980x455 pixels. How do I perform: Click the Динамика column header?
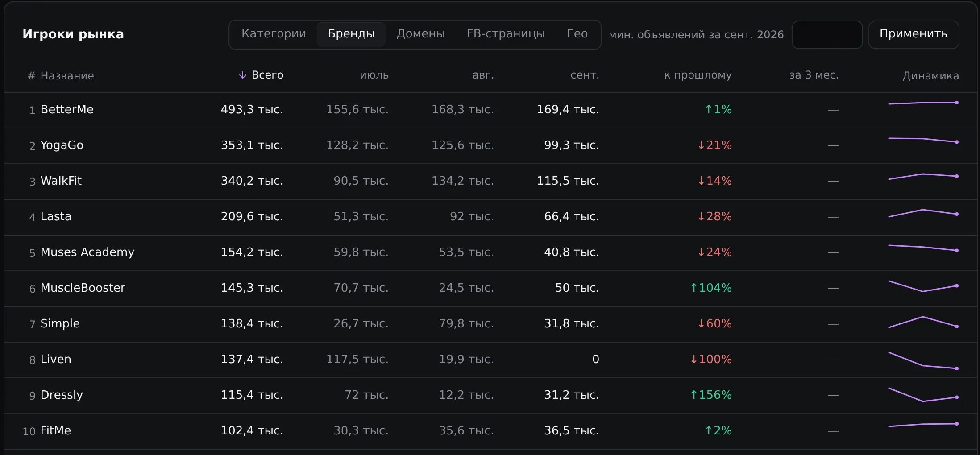coord(930,76)
